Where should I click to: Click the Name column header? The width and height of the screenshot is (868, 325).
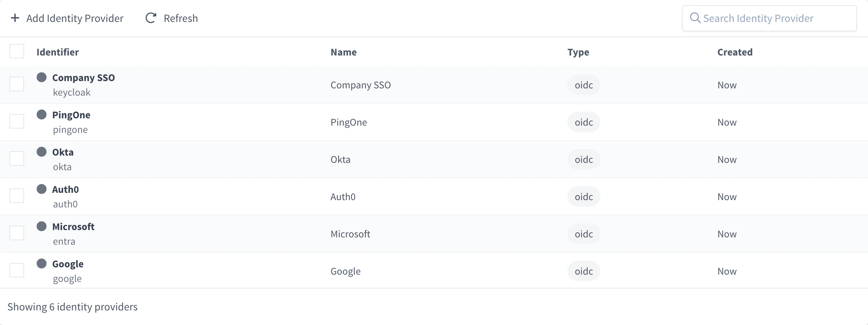pyautogui.click(x=344, y=52)
